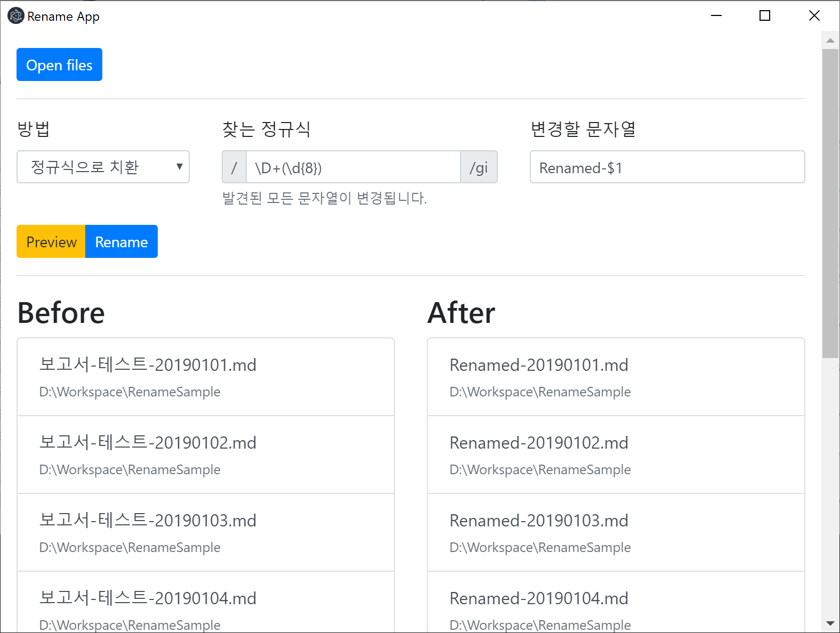Click the replacement string field Renamed-$1
This screenshot has width=840, height=633.
tap(667, 167)
